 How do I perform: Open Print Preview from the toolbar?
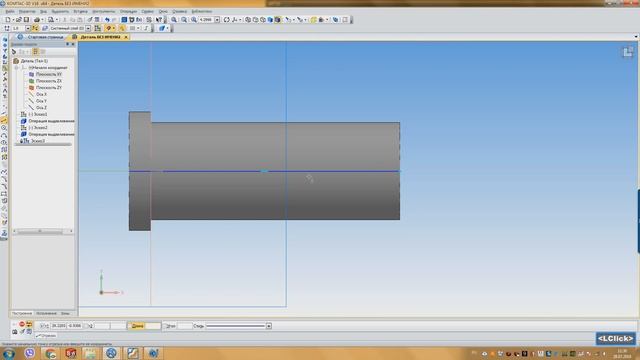[51, 20]
